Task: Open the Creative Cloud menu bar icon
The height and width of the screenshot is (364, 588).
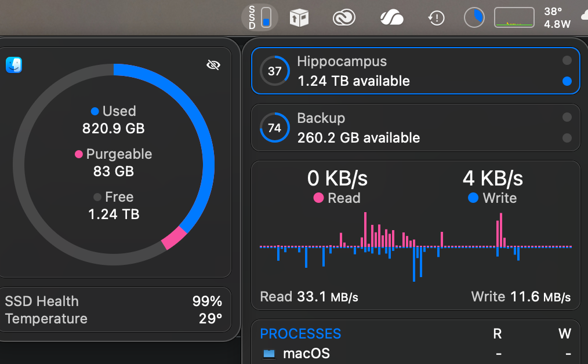Action: click(343, 18)
